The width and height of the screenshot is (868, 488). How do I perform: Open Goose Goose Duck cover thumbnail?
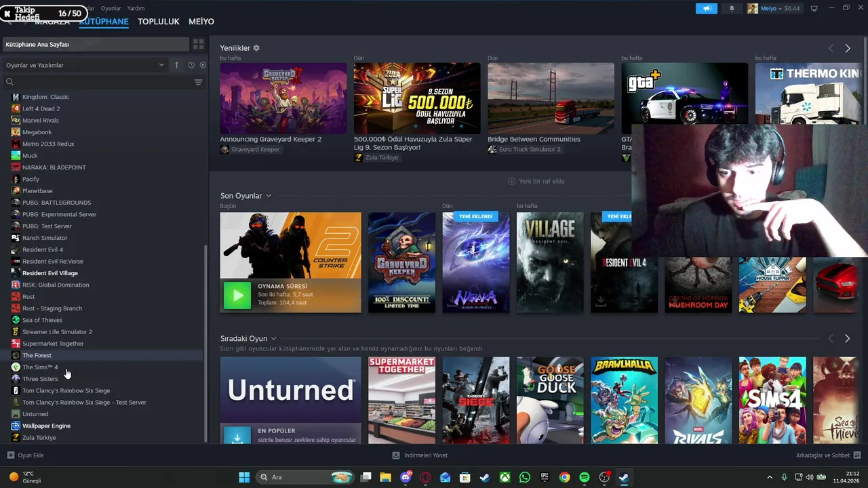pos(550,401)
